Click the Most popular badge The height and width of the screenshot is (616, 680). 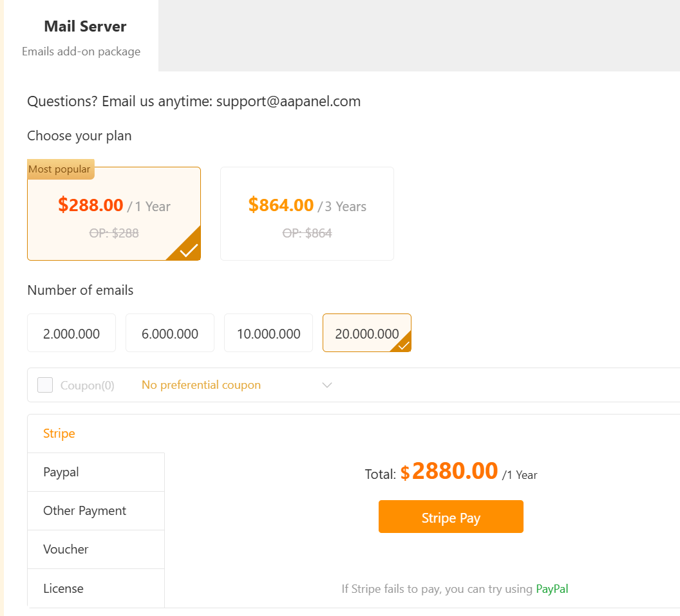click(60, 169)
